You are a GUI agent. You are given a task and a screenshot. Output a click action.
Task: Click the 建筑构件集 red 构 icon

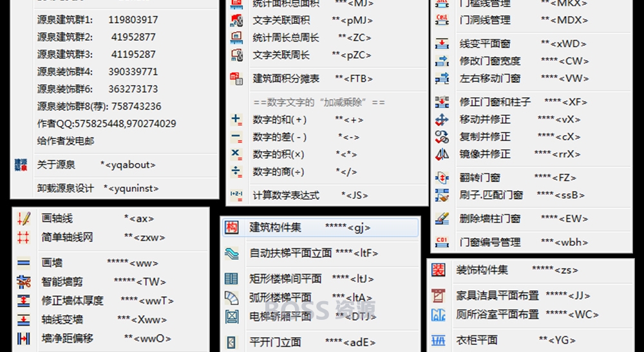232,227
